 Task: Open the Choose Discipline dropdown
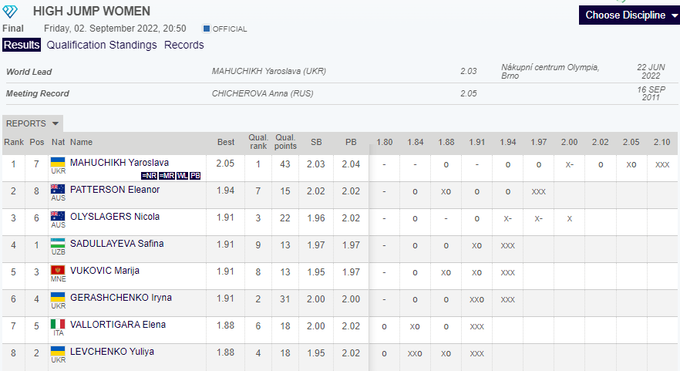(x=629, y=15)
